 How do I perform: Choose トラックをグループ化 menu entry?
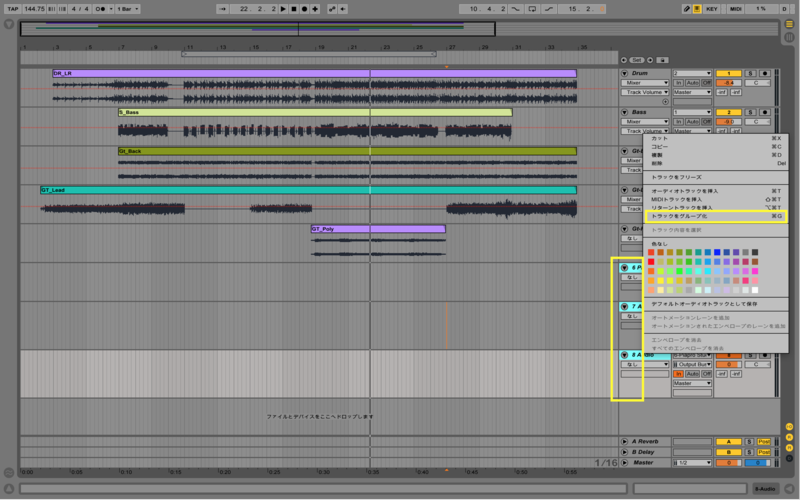point(715,216)
